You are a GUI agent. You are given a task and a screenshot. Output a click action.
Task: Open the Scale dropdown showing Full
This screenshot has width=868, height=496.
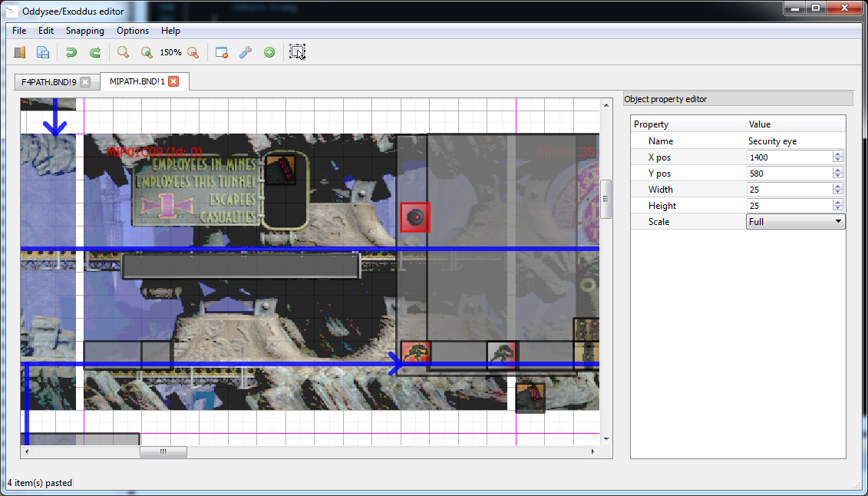coord(795,222)
